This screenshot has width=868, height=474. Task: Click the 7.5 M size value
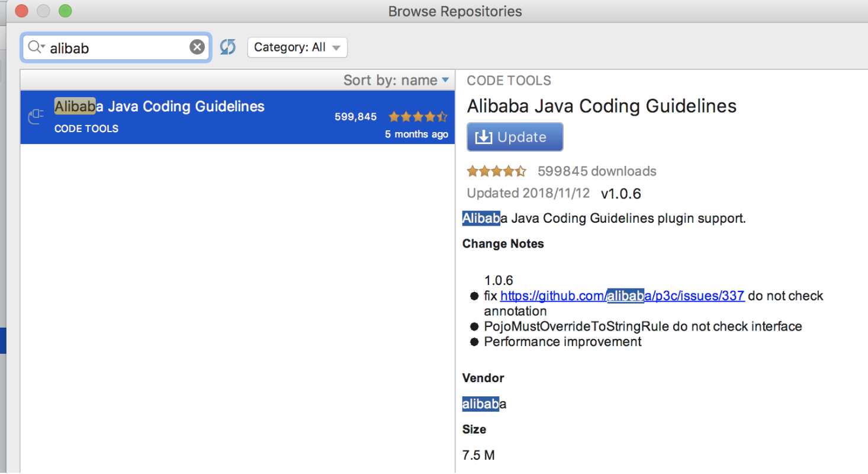pos(478,456)
